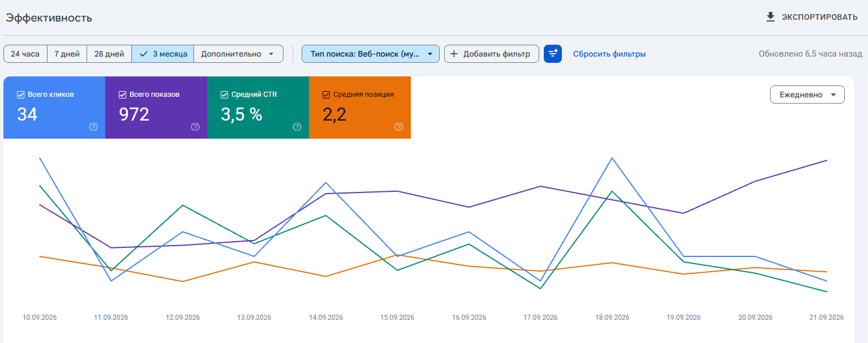This screenshot has height=343, width=868.
Task: Click the export download icon
Action: (770, 17)
